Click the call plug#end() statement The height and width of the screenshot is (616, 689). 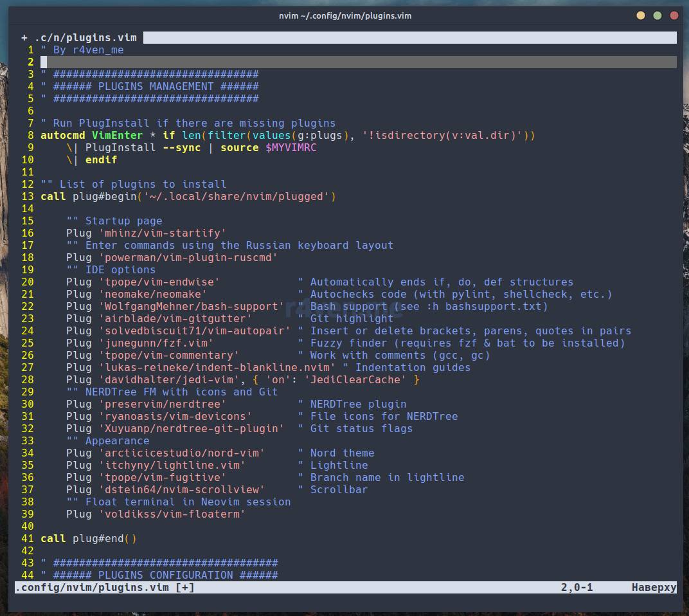[88, 539]
